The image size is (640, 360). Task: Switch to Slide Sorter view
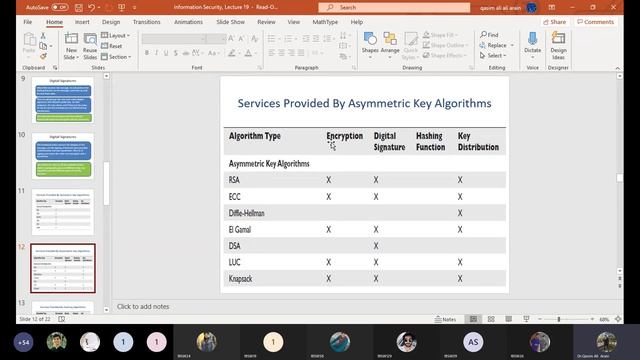coord(491,319)
